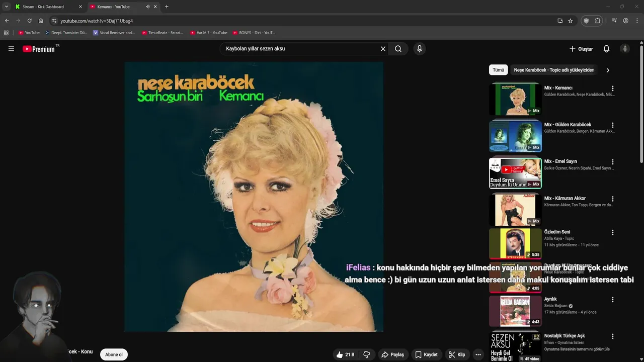Image resolution: width=644 pixels, height=362 pixels.
Task: Open the apps grid in bookmarks bar
Action: [6, 33]
